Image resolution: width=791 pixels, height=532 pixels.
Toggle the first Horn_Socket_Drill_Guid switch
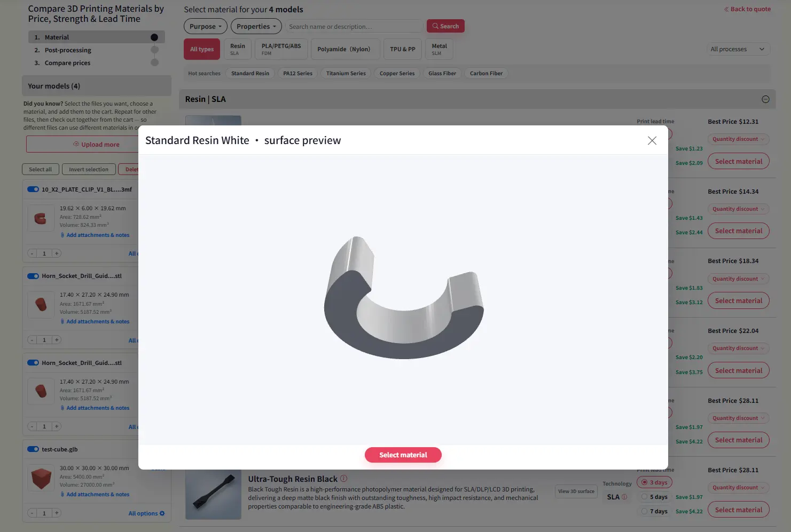coord(33,276)
